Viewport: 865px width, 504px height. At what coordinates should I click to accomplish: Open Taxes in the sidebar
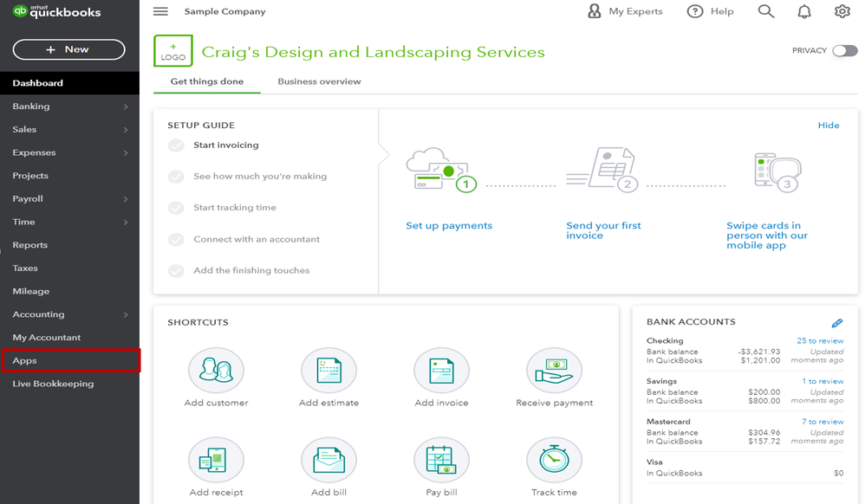69,268
